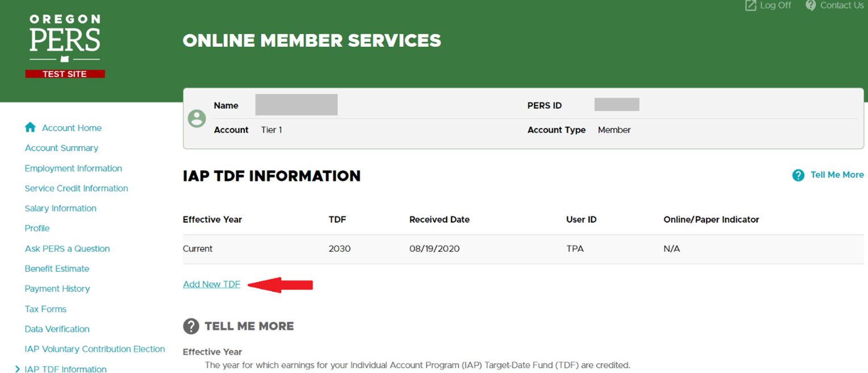Open Employment Information page
Screen dimensions: 868x373
click(73, 168)
